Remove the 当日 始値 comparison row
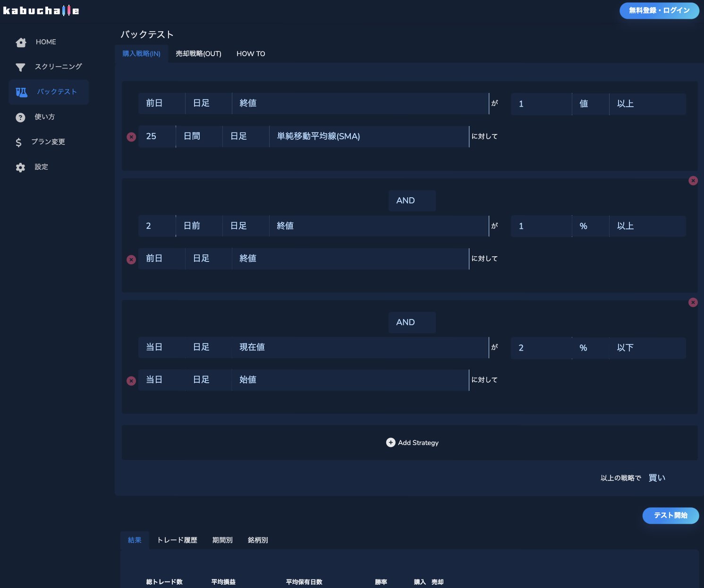This screenshot has width=704, height=588. 131,380
